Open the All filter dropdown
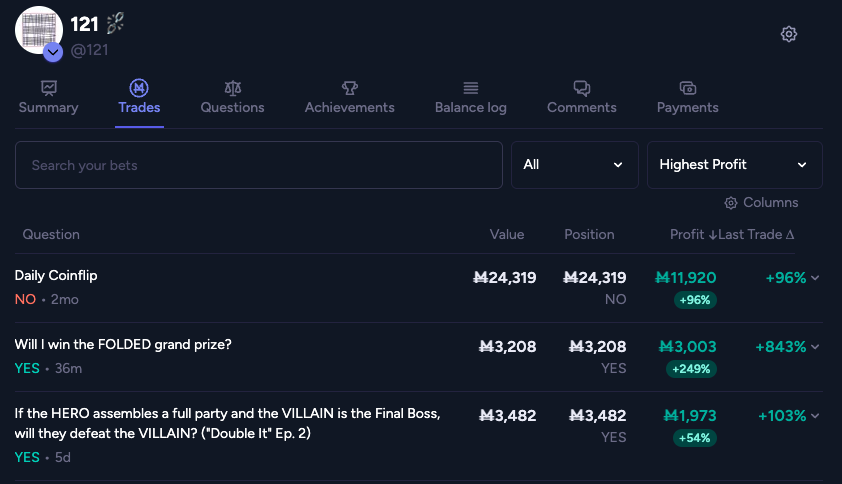The width and height of the screenshot is (842, 484). 574,165
